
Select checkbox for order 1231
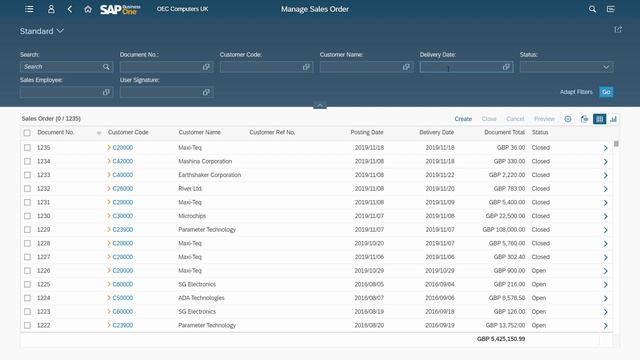(27, 202)
